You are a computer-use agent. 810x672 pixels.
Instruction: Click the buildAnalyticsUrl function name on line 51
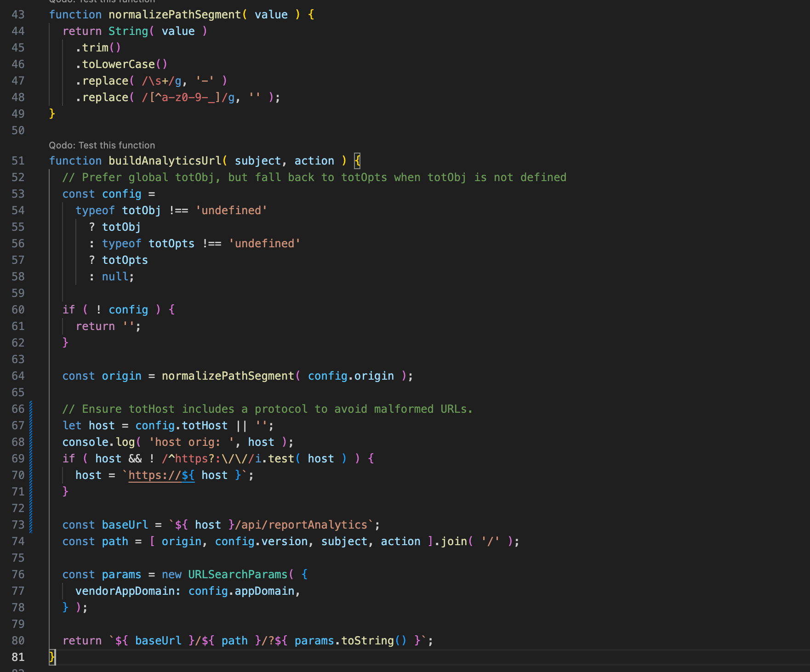pos(165,161)
